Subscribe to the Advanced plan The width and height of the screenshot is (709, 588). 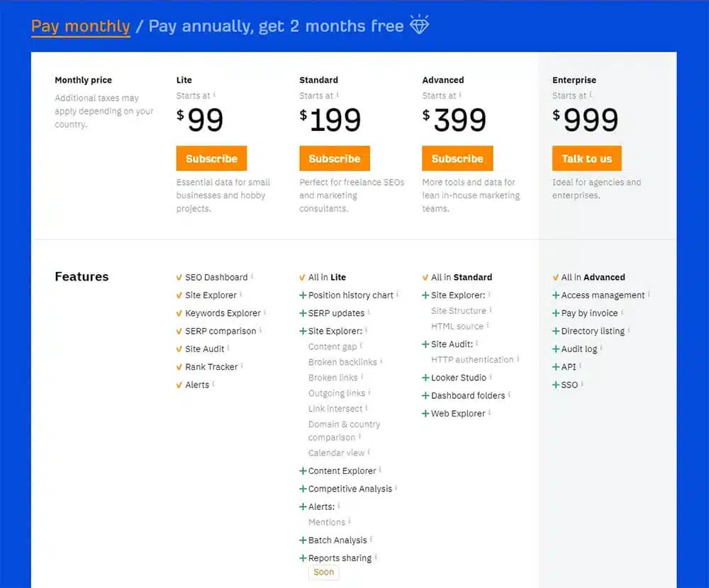(457, 158)
